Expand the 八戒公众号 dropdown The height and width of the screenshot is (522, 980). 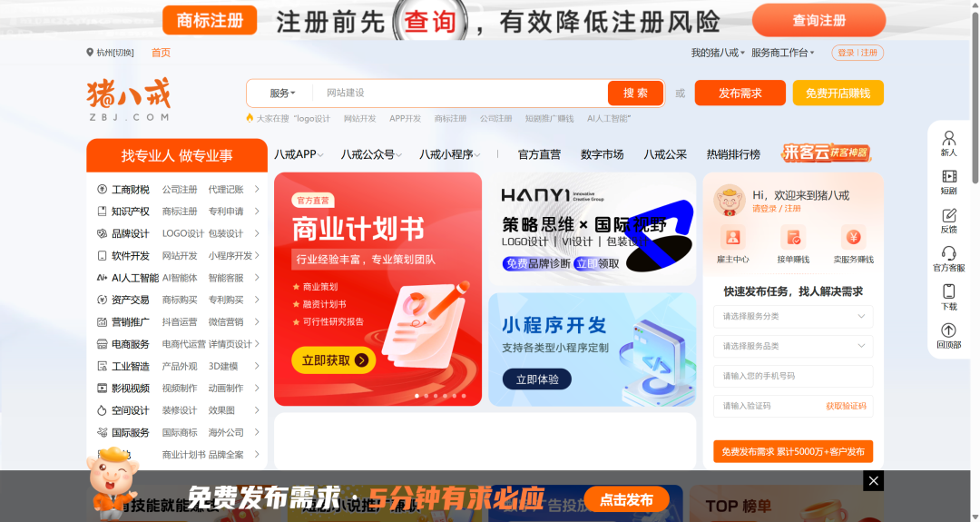370,154
